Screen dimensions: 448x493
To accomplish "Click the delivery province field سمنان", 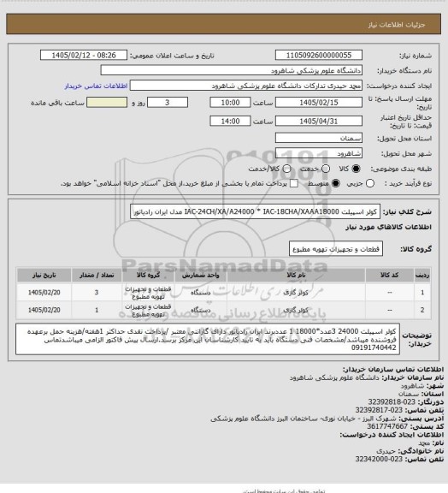I will point(319,138).
